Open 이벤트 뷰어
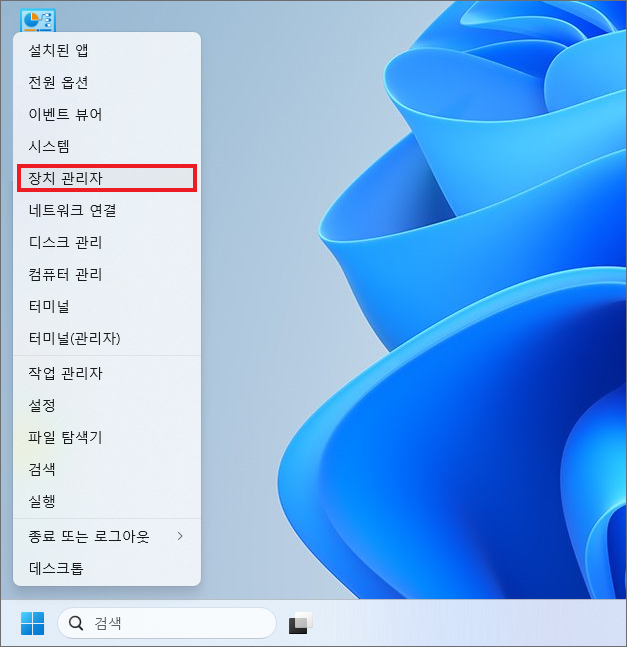 [107, 114]
